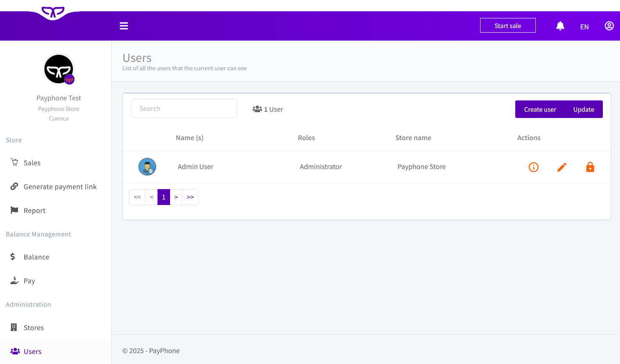The image size is (620, 364).
Task: Click the Admin User name cell
Action: pos(195,167)
